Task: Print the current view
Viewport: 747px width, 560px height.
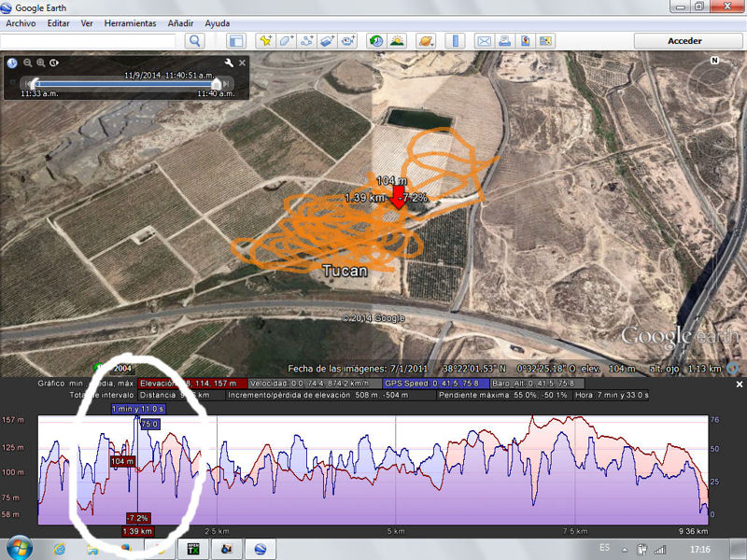Action: (504, 41)
